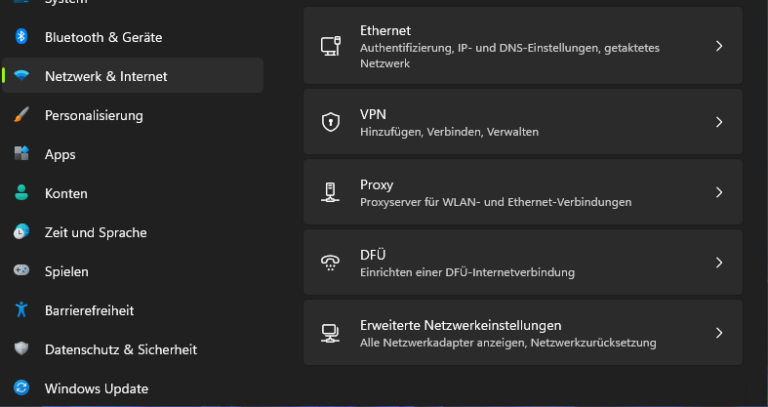Image resolution: width=768 pixels, height=407 pixels.
Task: Click the Apps icon in sidebar
Action: click(21, 154)
